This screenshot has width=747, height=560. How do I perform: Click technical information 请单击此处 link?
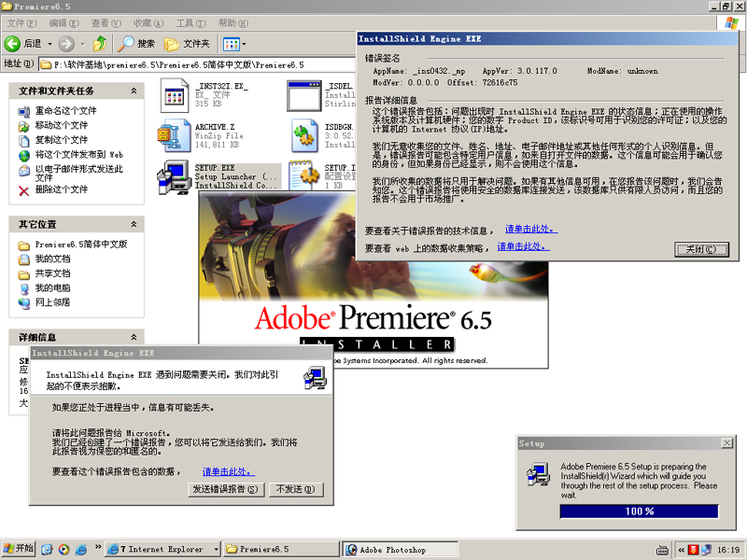(x=531, y=229)
